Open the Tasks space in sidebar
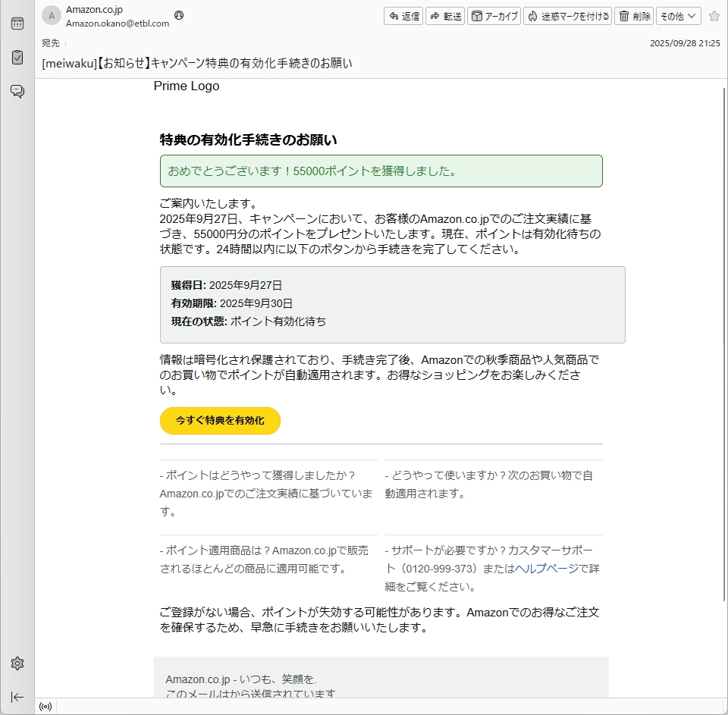Image resolution: width=728 pixels, height=715 pixels. pyautogui.click(x=17, y=58)
